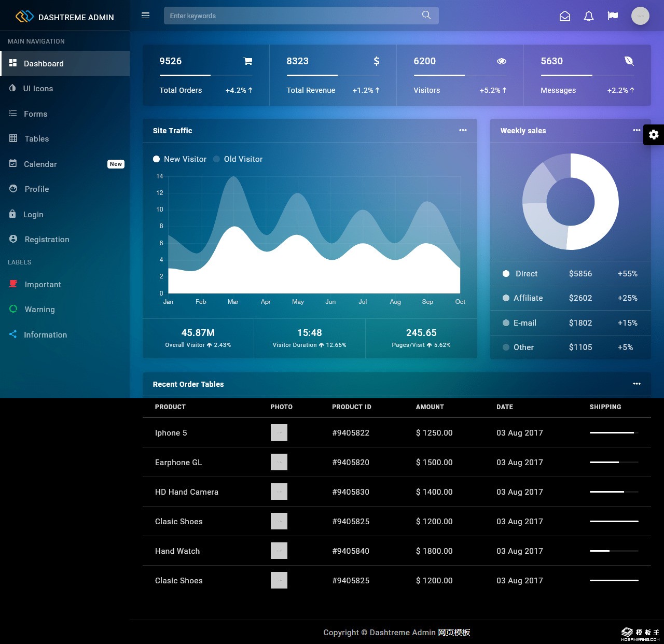Screen dimensions: 664x644
Task: Go to Calendar in the sidebar
Action: (40, 164)
